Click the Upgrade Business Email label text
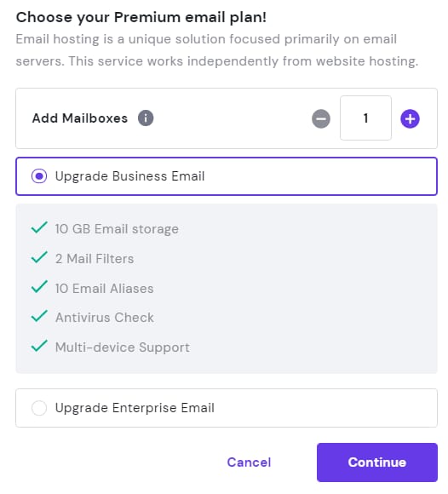This screenshot has width=448, height=494. [x=129, y=176]
